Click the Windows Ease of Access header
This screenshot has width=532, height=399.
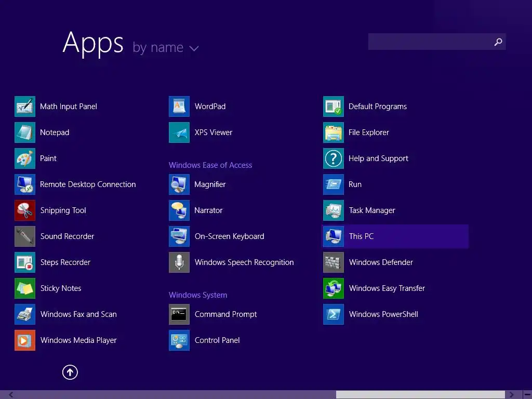pos(210,165)
